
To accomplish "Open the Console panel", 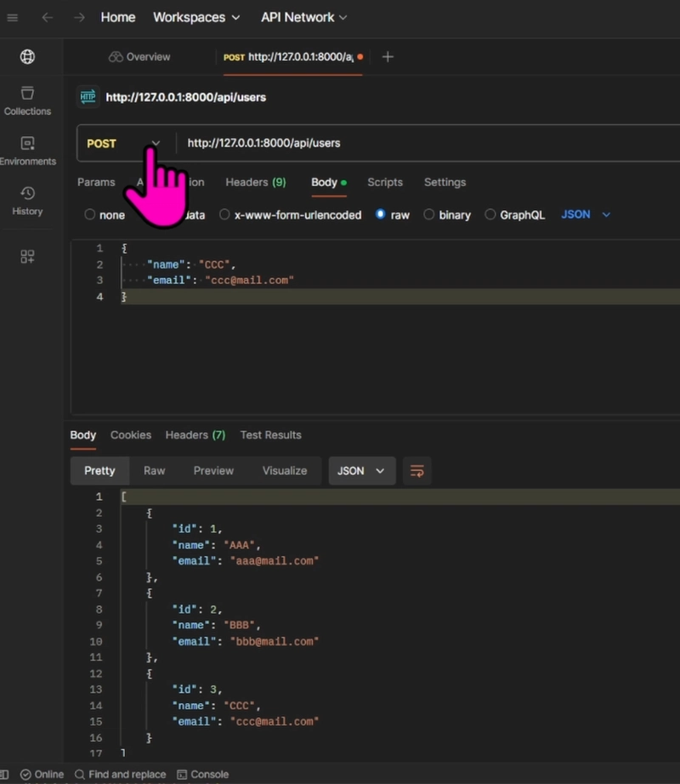I will point(203,774).
